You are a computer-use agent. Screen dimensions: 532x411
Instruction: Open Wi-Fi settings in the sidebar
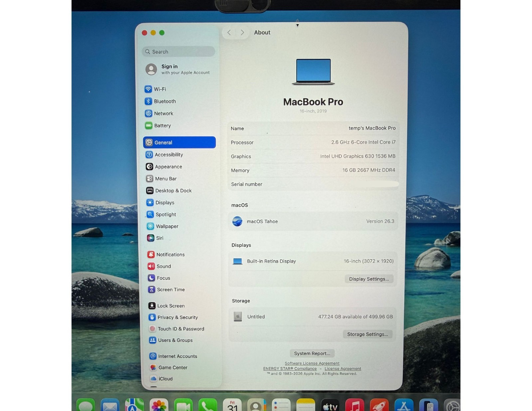click(x=156, y=89)
